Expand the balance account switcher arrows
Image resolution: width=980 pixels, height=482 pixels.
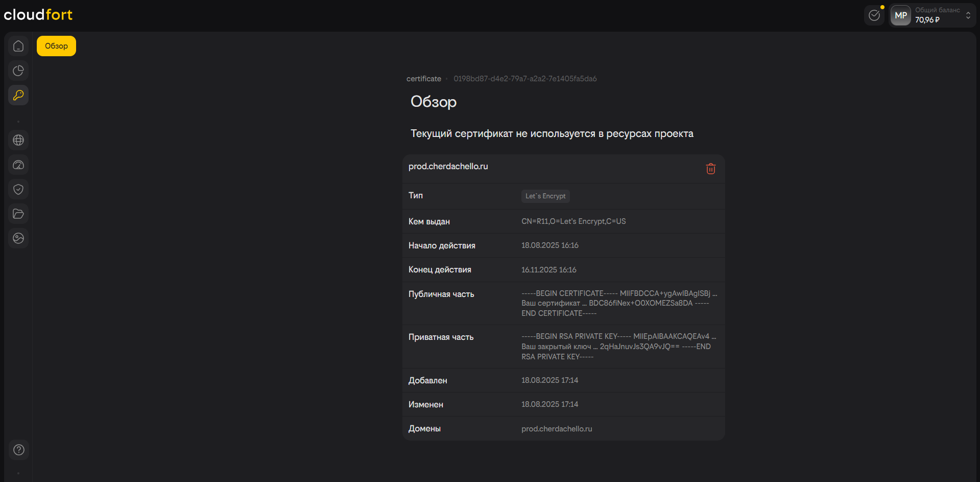click(968, 15)
